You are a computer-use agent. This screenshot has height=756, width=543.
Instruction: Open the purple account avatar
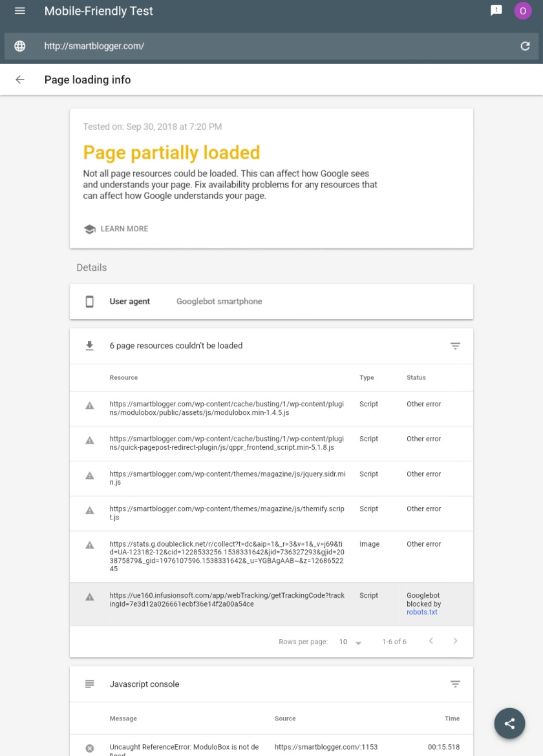tap(523, 10)
